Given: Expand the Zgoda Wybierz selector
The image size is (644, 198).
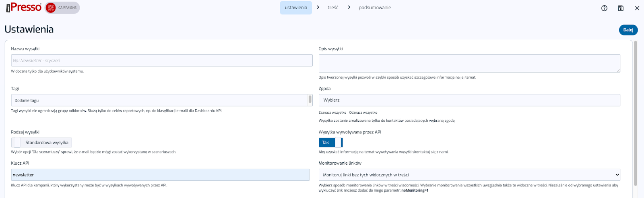Looking at the screenshot, I should point(469,100).
